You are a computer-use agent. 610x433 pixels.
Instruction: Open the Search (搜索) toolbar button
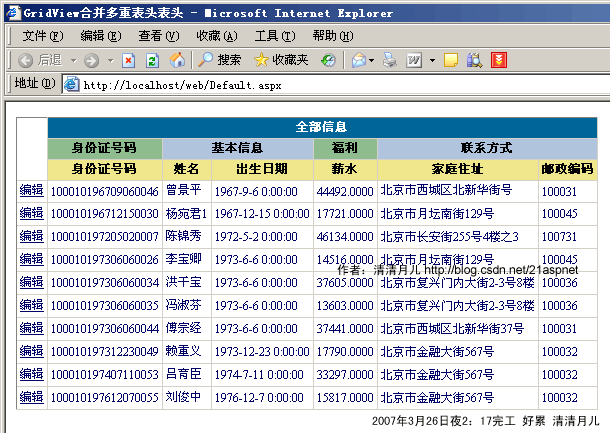pos(218,61)
